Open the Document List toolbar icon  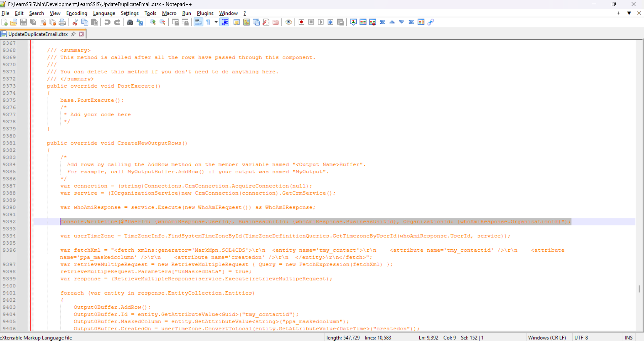click(x=256, y=22)
